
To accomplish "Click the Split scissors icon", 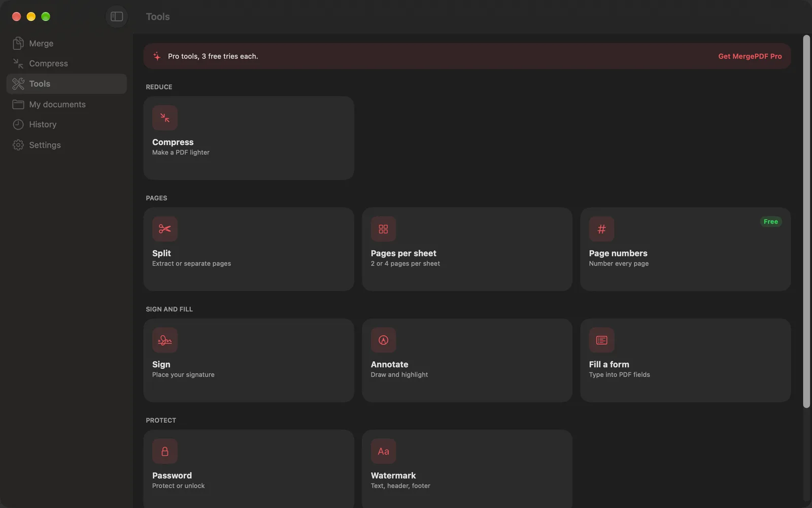I will (x=165, y=229).
